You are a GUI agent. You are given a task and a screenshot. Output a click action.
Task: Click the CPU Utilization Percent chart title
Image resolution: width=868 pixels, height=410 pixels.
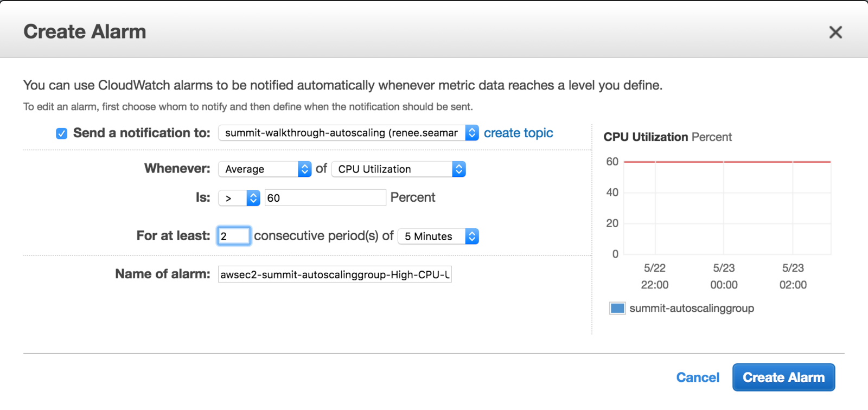click(668, 137)
